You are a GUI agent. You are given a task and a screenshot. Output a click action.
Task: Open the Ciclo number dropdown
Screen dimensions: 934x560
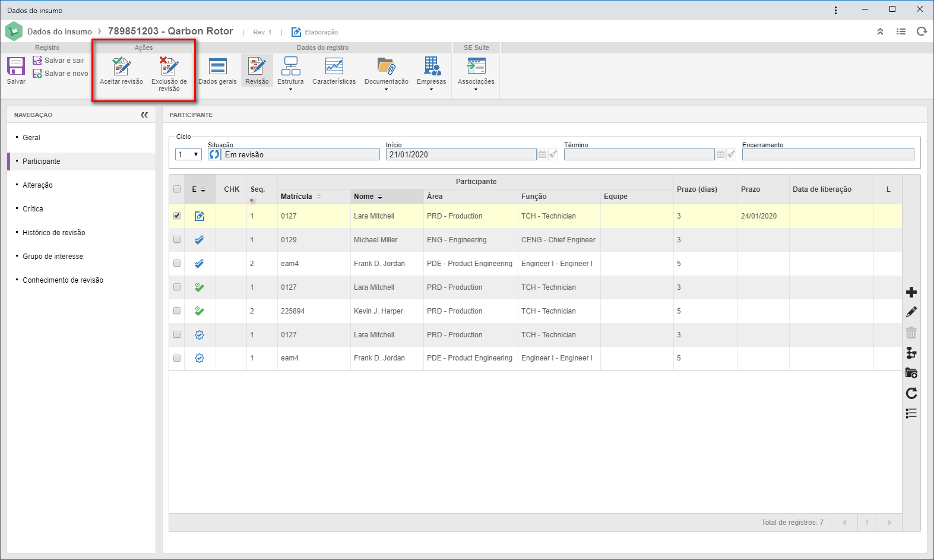pyautogui.click(x=188, y=154)
